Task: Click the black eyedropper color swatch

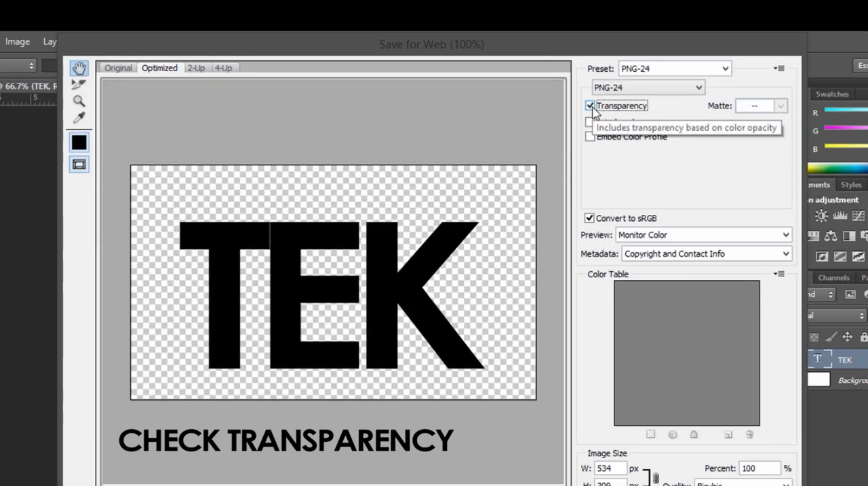Action: pyautogui.click(x=79, y=142)
